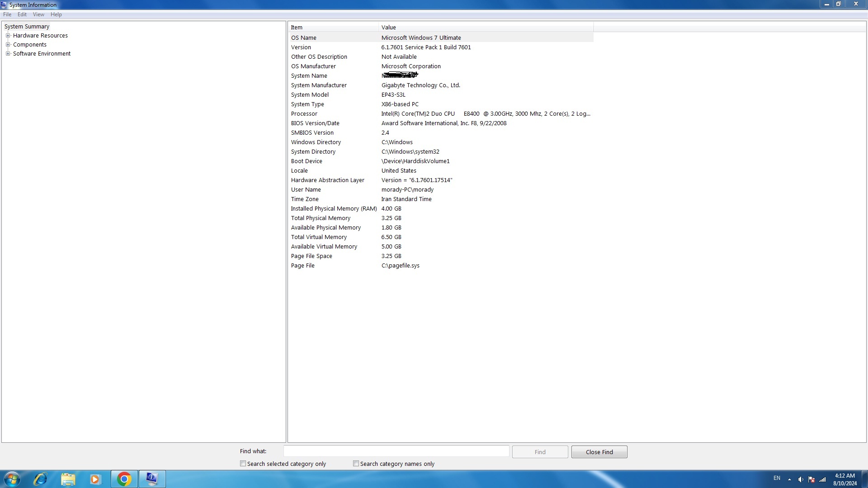Open the File menu
The height and width of the screenshot is (488, 868).
[x=7, y=14]
